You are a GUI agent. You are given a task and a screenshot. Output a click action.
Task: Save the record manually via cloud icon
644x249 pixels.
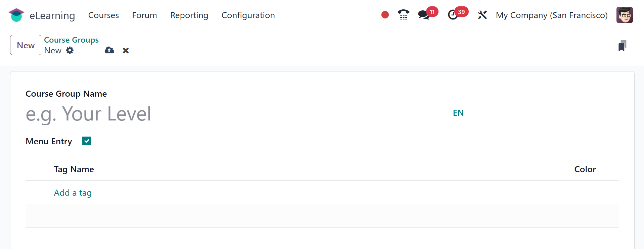[109, 50]
